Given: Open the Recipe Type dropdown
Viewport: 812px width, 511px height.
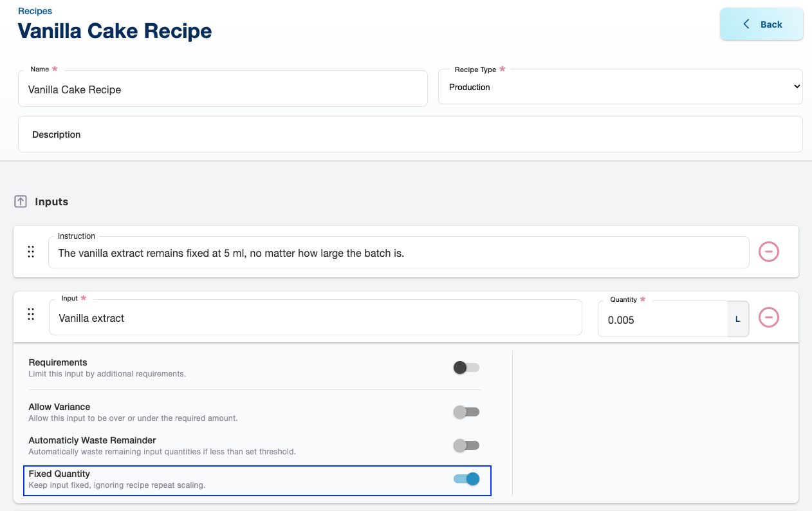Looking at the screenshot, I should click(x=620, y=87).
